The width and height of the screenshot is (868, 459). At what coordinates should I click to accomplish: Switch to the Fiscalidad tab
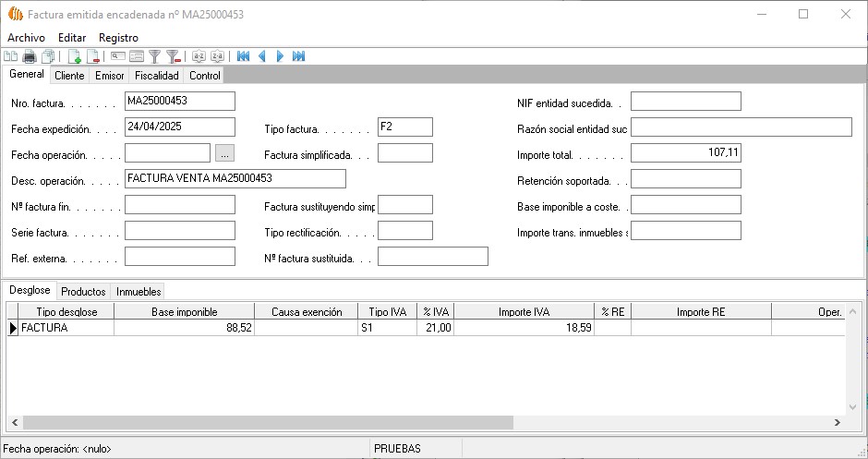[x=156, y=76]
